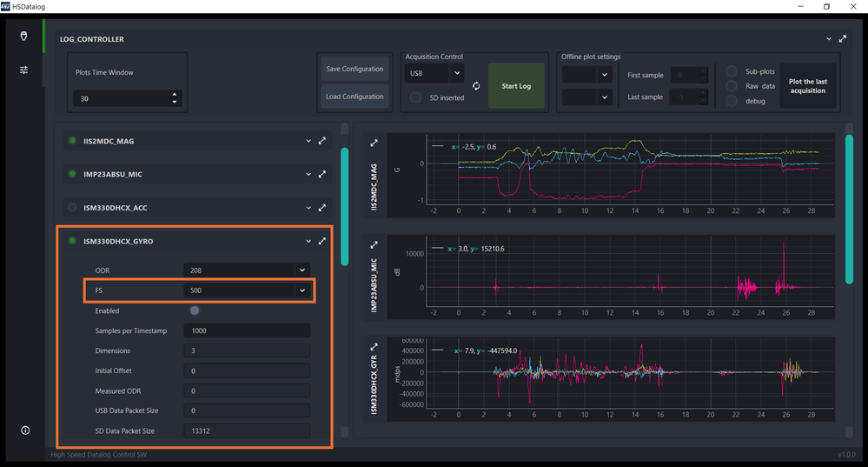Click the IIS2MDC_MAG sensor name
This screenshot has width=868, height=467.
click(x=109, y=141)
